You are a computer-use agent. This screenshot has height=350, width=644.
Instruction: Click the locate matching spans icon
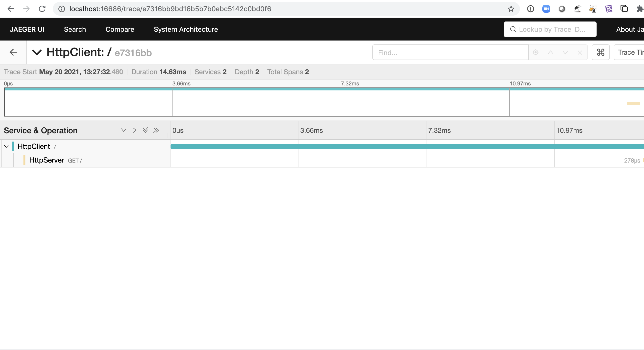(x=535, y=52)
